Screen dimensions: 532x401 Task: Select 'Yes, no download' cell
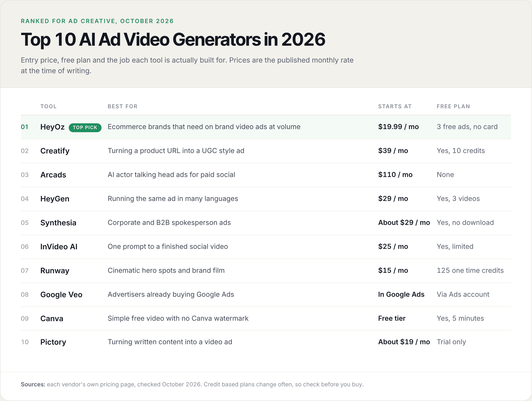pyautogui.click(x=465, y=222)
